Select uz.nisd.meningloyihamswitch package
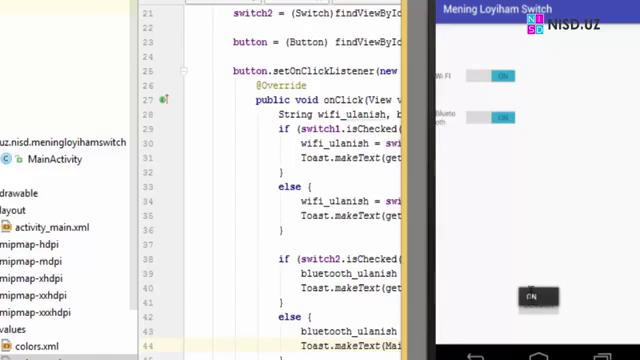The image size is (640, 360). [63, 142]
